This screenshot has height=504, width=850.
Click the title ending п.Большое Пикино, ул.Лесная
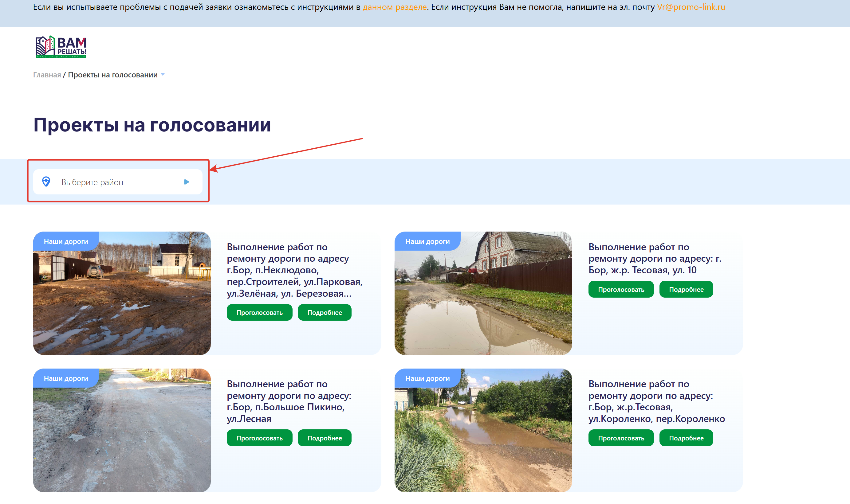[x=289, y=401]
